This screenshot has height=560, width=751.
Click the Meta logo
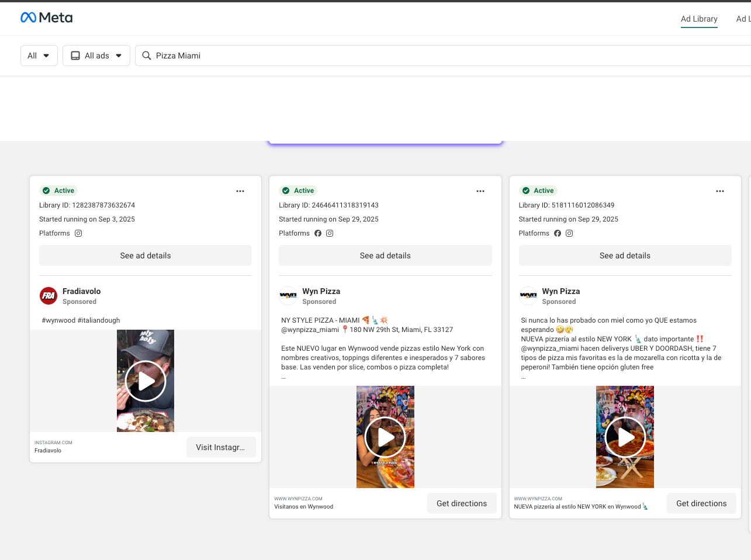tap(47, 18)
